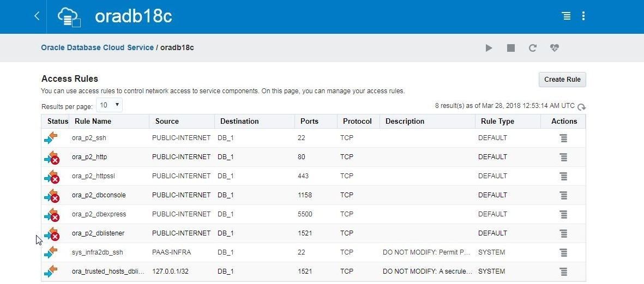Open actions menu for ora_p2_dbexpress rule

coord(563,214)
